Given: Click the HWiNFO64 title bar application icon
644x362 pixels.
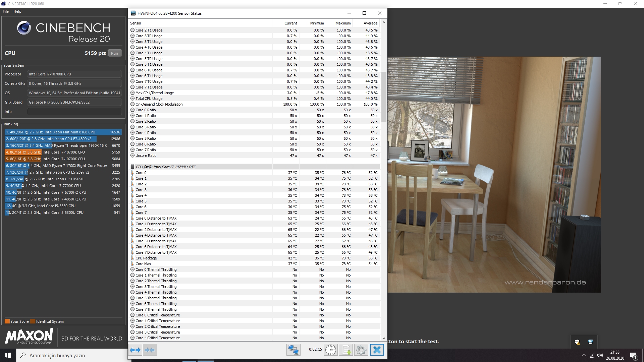Looking at the screenshot, I should [133, 13].
